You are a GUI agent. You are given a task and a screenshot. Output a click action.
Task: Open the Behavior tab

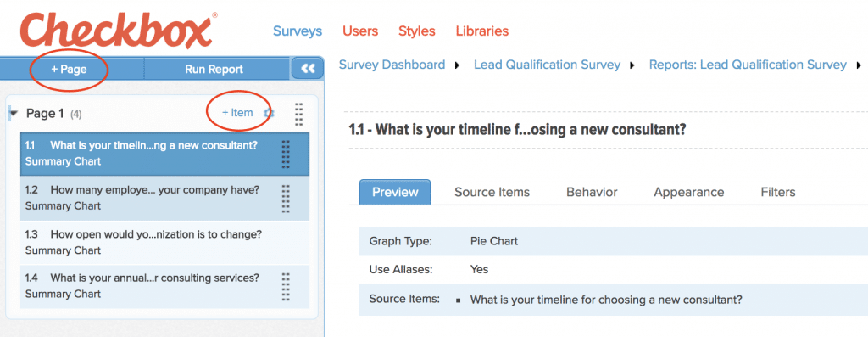point(592,193)
